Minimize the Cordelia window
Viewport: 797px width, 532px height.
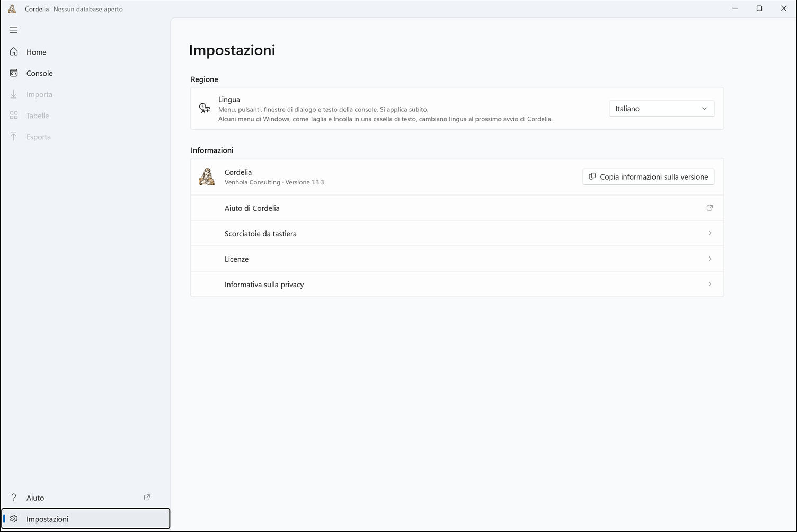[x=735, y=8]
